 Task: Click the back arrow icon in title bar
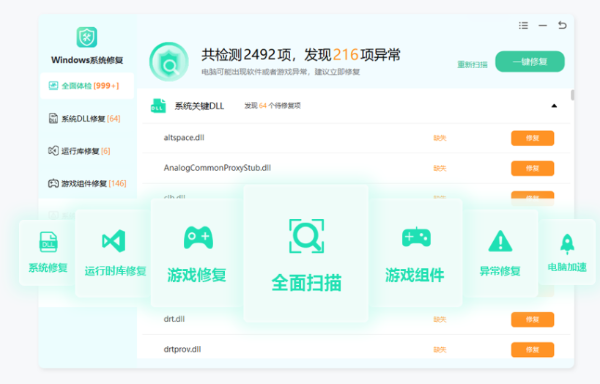tap(562, 25)
